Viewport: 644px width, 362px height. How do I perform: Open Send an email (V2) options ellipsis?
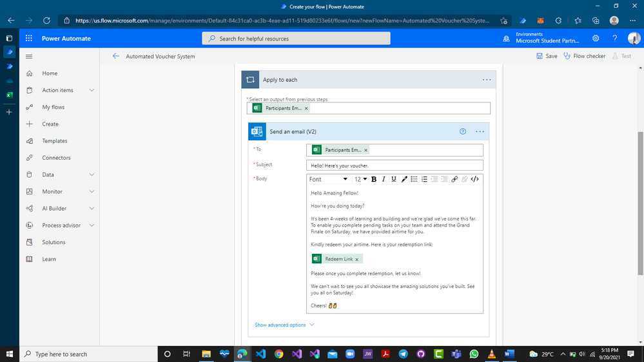(480, 131)
